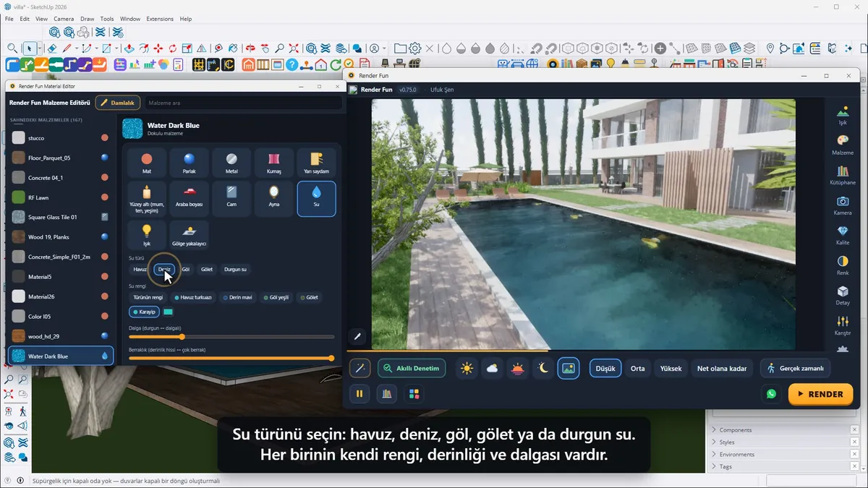The image size is (868, 488).
Task: Open the Draw menu
Action: pos(87,19)
